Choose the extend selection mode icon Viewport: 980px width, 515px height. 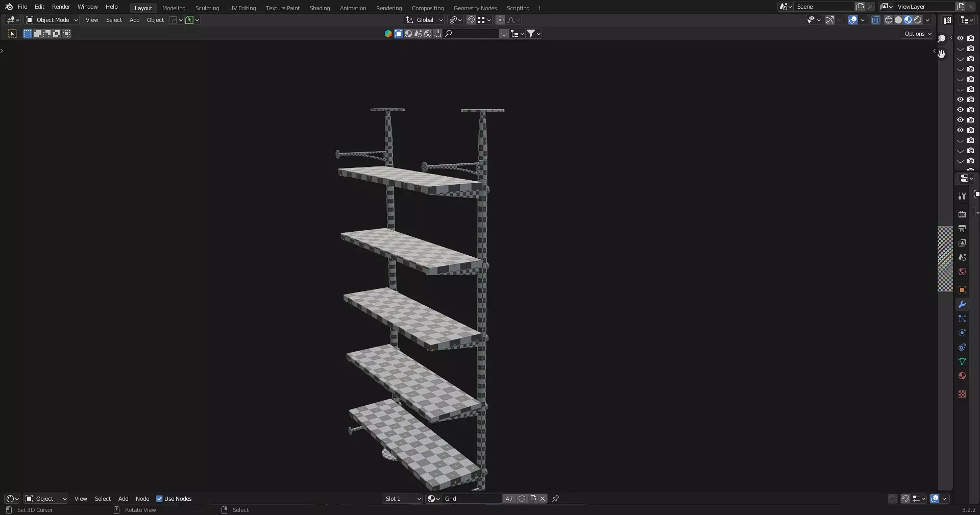[37, 34]
